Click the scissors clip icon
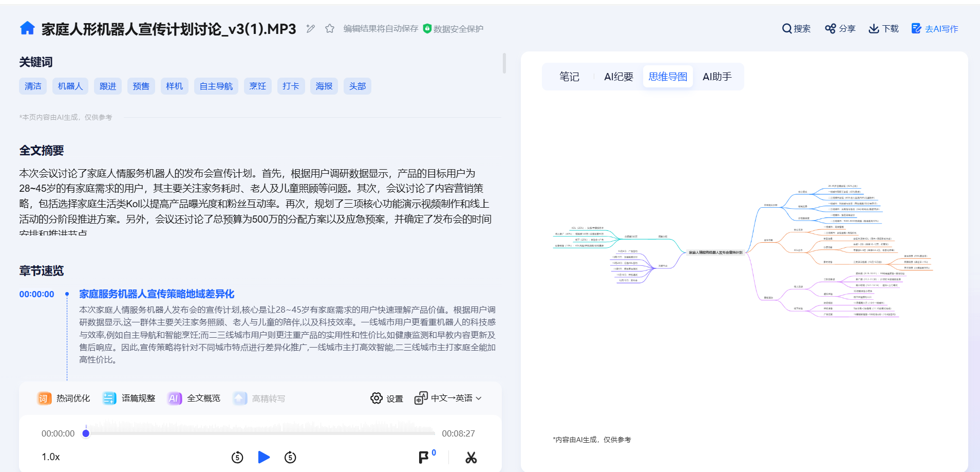The width and height of the screenshot is (980, 472). click(471, 457)
